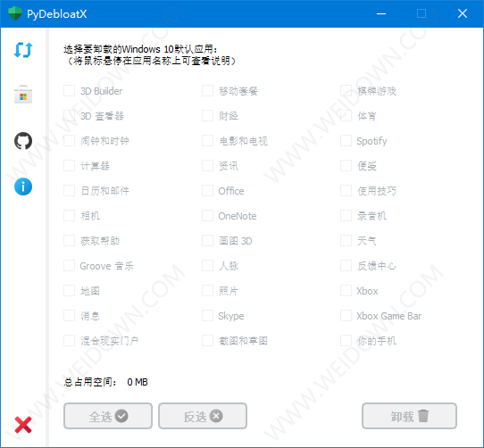Toggle the 反馈中心 checkbox
The height and width of the screenshot is (448, 484).
coord(346,266)
